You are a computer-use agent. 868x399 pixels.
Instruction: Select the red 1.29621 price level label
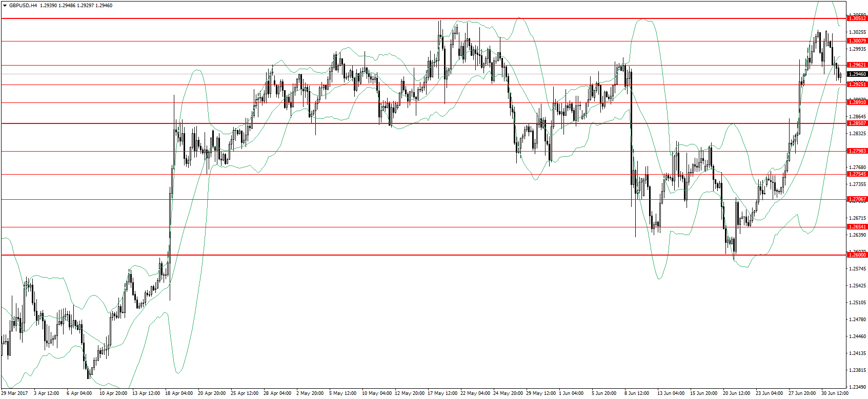857,65
